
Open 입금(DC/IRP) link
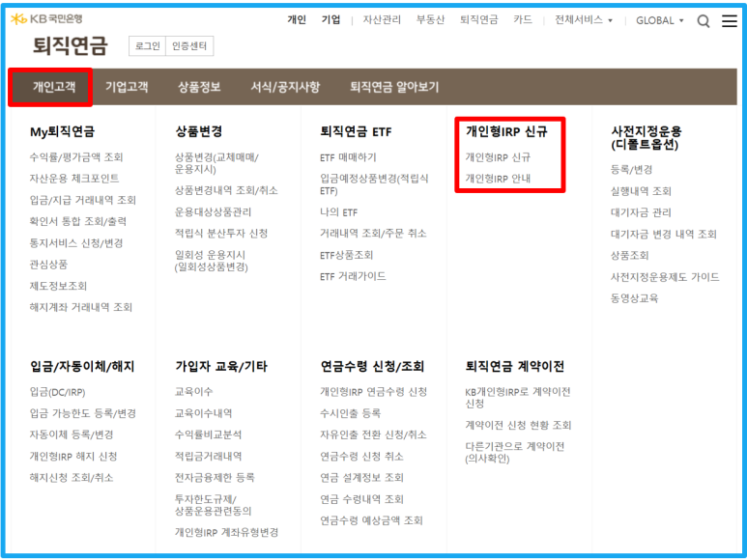tap(58, 392)
